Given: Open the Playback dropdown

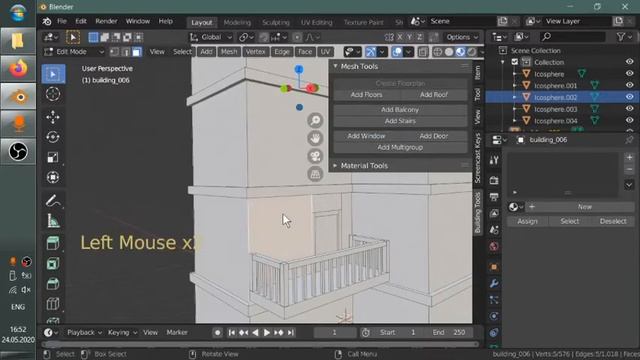Looking at the screenshot, I should click(x=84, y=333).
